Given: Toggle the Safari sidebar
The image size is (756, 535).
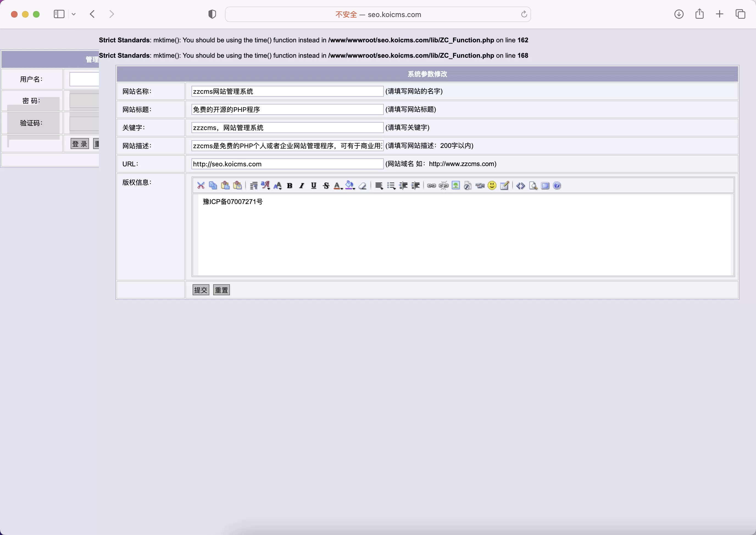Looking at the screenshot, I should 59,14.
